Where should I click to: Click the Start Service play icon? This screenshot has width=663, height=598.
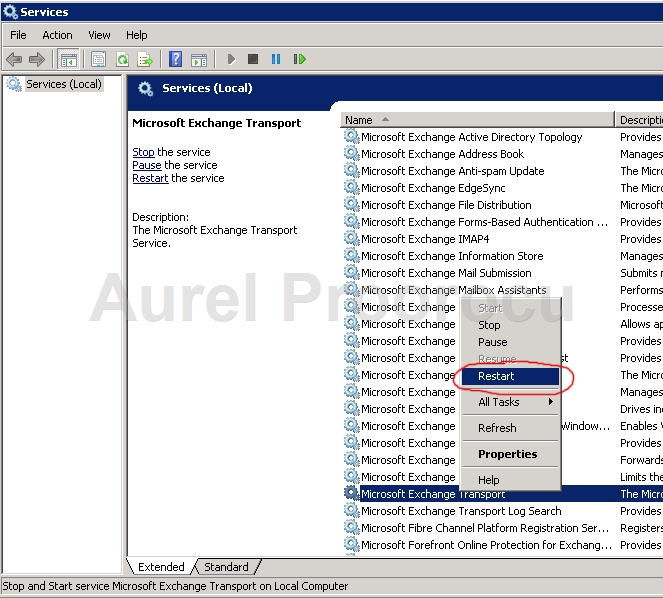231,59
